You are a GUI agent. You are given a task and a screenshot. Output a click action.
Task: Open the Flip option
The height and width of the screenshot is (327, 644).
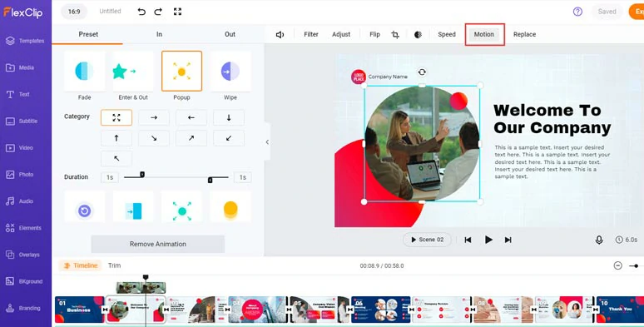[x=374, y=34]
